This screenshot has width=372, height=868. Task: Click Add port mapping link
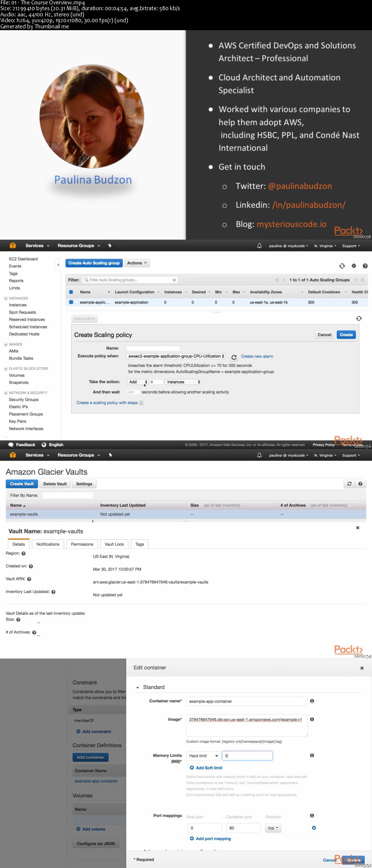pos(210,839)
